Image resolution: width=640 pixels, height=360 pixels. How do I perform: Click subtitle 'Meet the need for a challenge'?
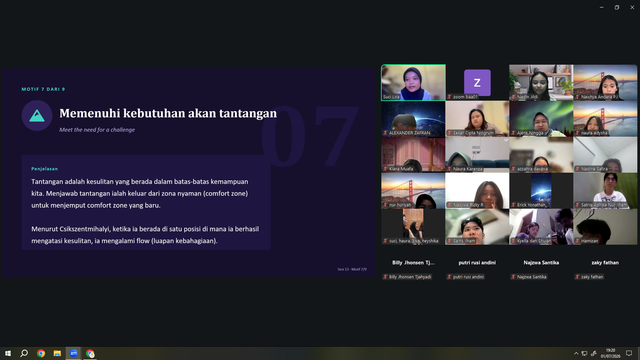tap(97, 130)
